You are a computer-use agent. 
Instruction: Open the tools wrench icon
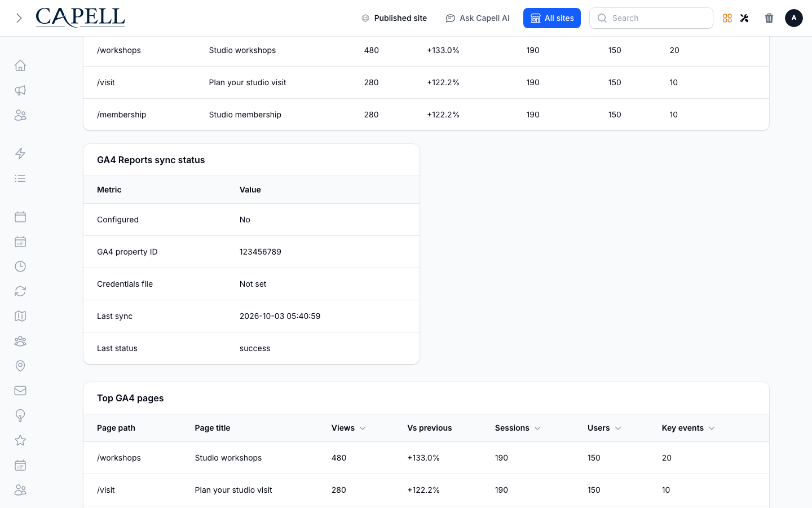(744, 18)
